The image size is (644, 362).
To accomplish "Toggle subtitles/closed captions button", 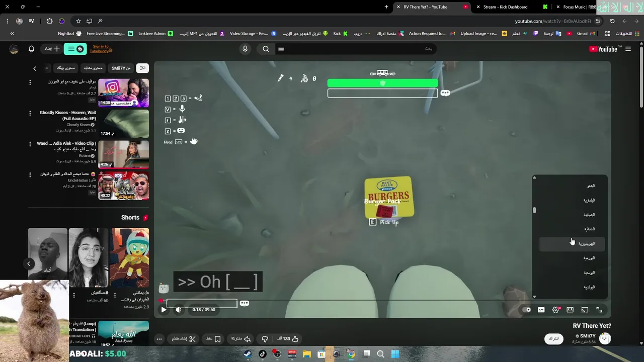I will coord(541,310).
